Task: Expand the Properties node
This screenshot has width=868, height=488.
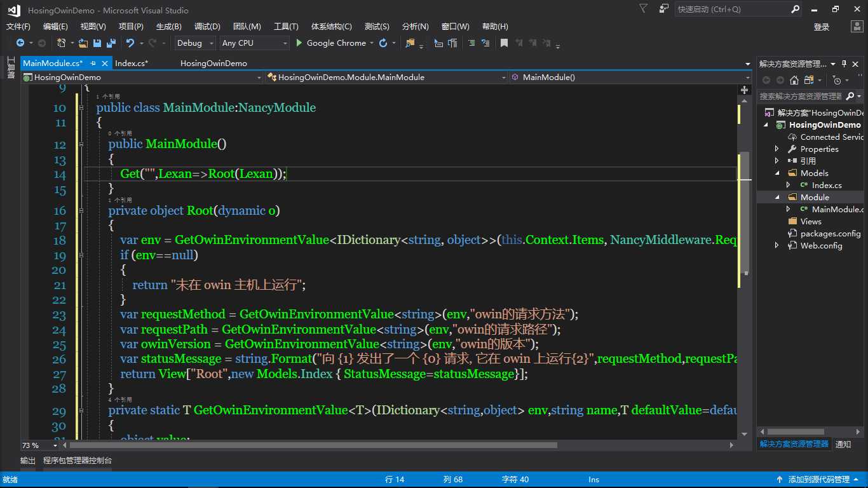Action: (x=777, y=149)
